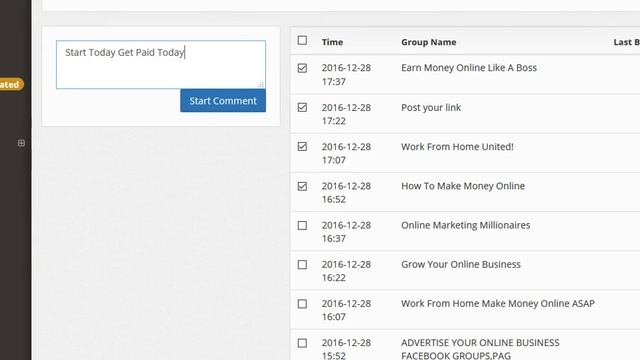
Task: Select ADVERTISE YOUR ONLINE BUSINESS group name
Action: 480,349
